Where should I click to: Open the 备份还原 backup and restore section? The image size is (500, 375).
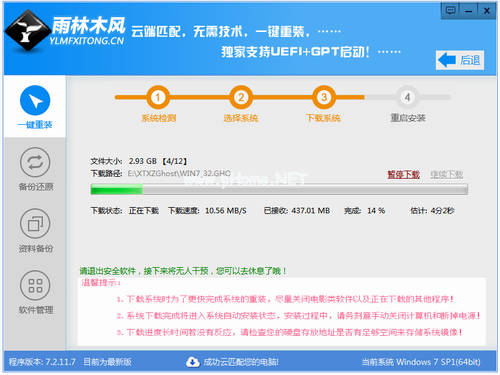(35, 169)
